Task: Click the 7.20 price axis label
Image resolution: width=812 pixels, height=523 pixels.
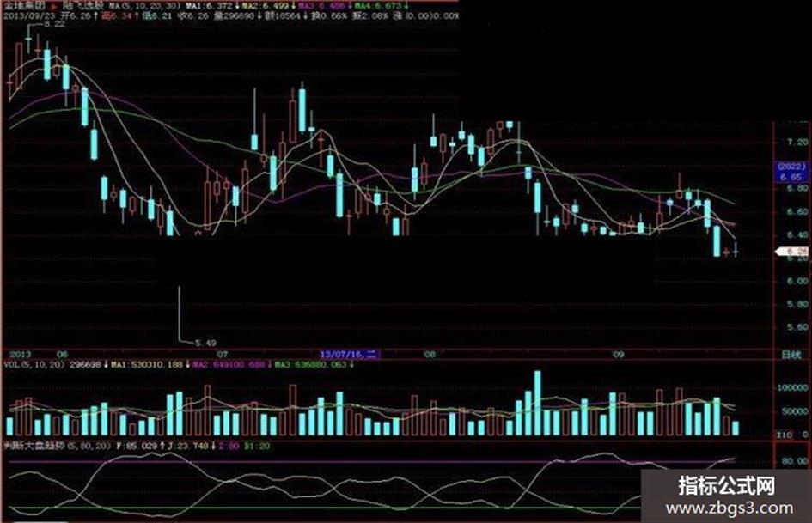Action: click(797, 142)
